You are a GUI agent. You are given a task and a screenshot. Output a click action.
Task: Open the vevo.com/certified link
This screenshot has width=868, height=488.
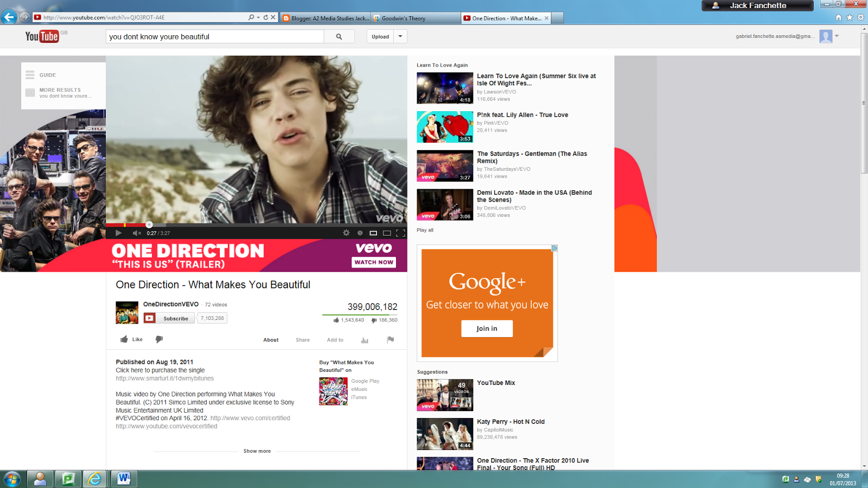coord(250,418)
